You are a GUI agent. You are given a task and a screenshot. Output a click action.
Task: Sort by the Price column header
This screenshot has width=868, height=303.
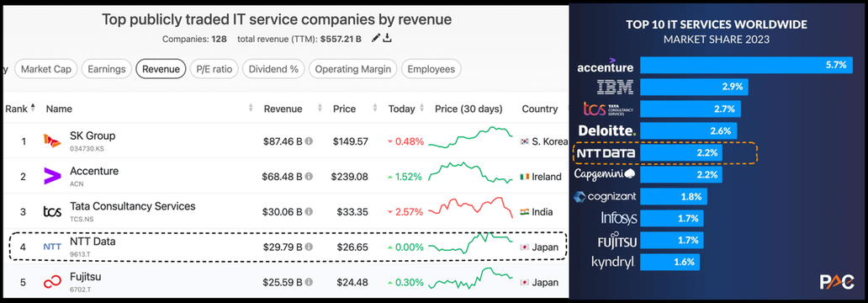coord(344,109)
